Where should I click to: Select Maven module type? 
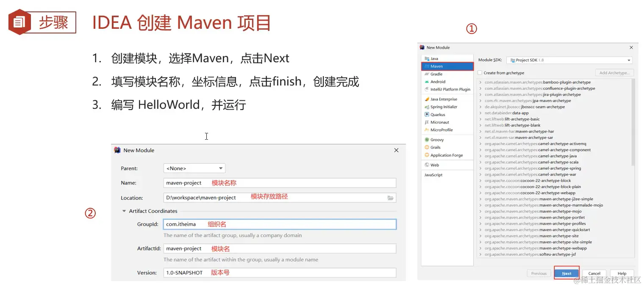447,66
